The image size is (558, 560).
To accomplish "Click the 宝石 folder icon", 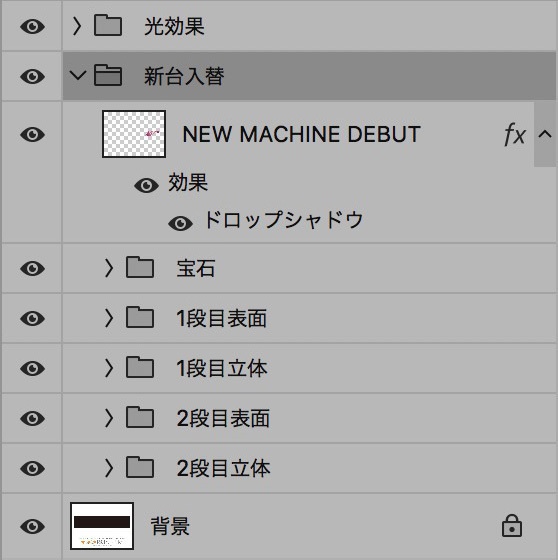I will 140,267.
